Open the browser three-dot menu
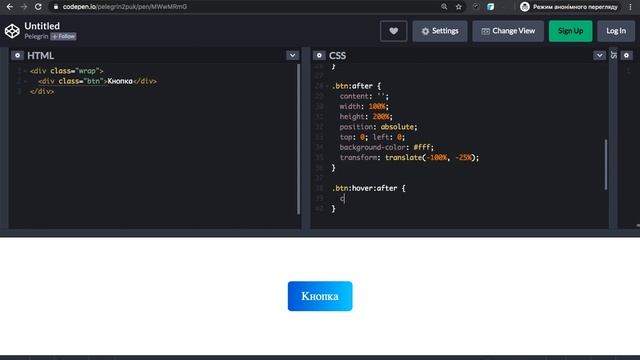Screen dimensions: 640x360 coord(631,7)
